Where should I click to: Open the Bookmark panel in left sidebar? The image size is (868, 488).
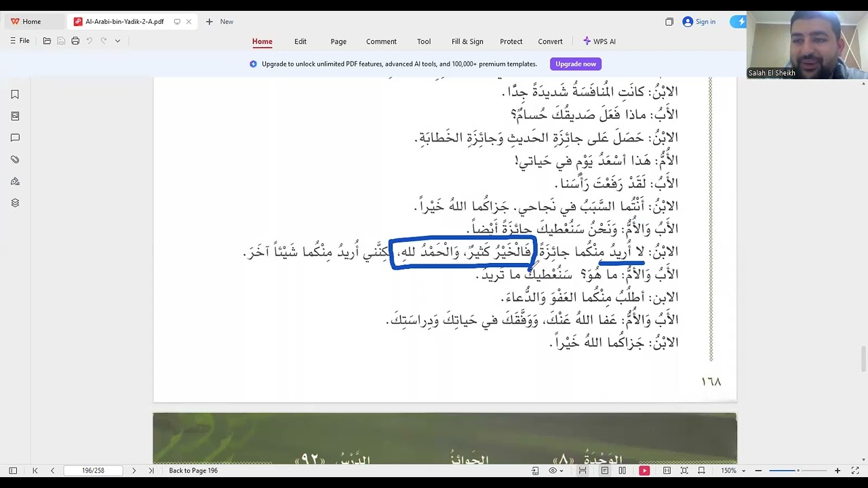(x=15, y=94)
